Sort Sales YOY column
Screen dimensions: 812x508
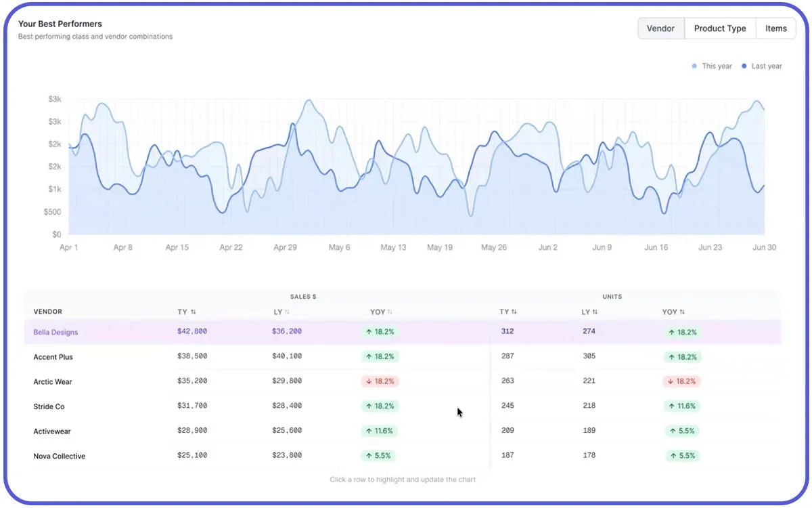tap(382, 312)
